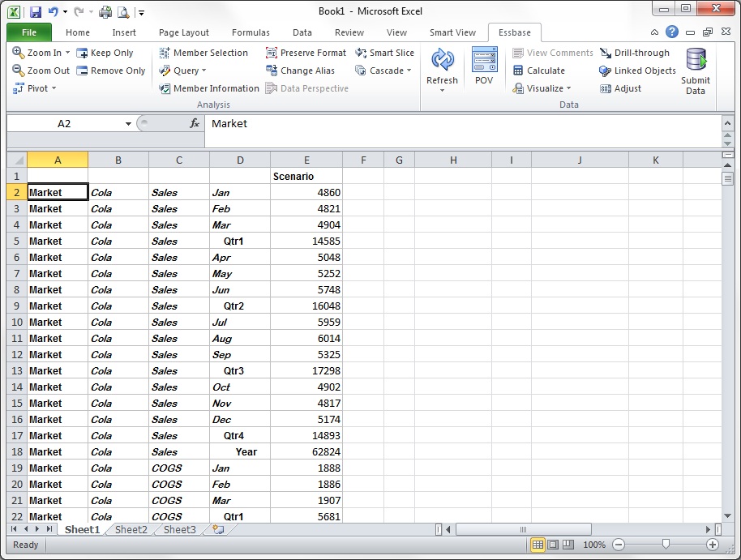This screenshot has width=741, height=560.
Task: Enable Page Break Preview in the status bar
Action: click(x=569, y=545)
